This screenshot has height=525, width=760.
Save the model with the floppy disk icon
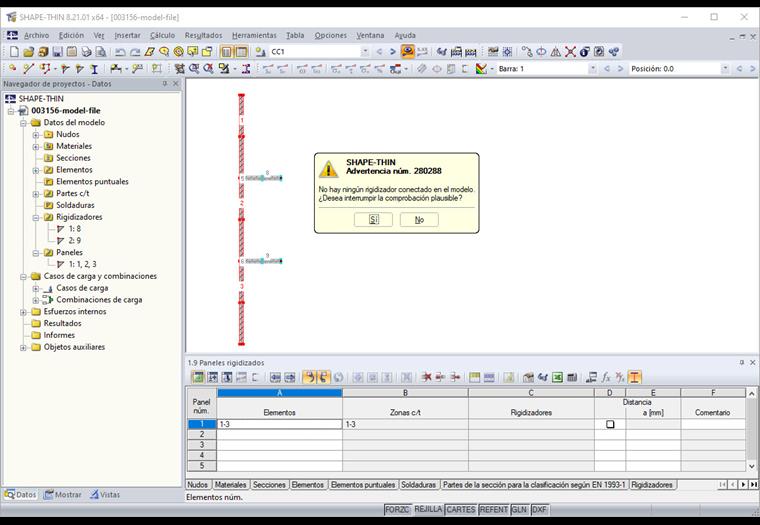coord(57,51)
